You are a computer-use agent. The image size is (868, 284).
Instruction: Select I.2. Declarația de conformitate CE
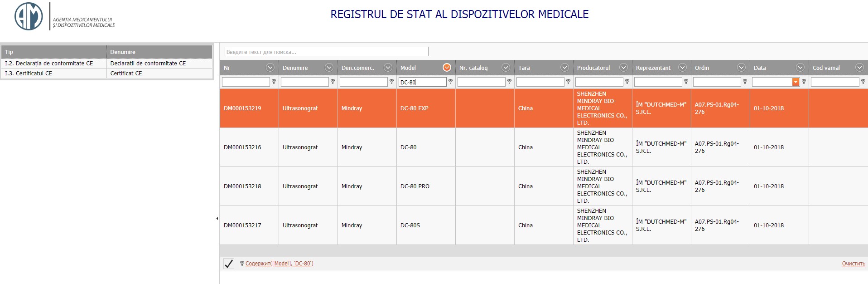(49, 64)
